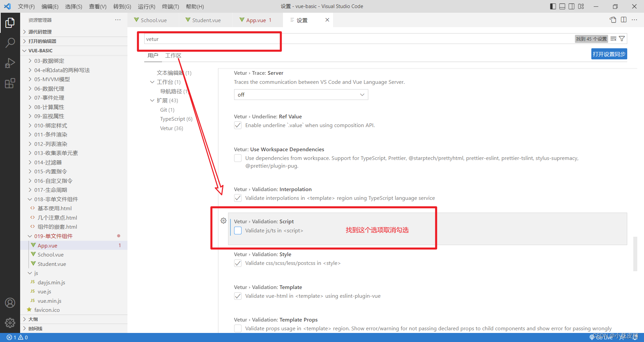Split the editor to the right
644x342 pixels.
pyautogui.click(x=624, y=20)
